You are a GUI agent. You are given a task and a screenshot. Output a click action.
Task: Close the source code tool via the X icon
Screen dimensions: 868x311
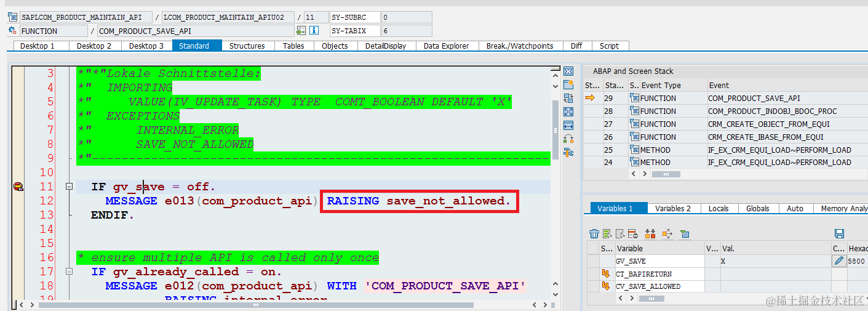(x=568, y=71)
